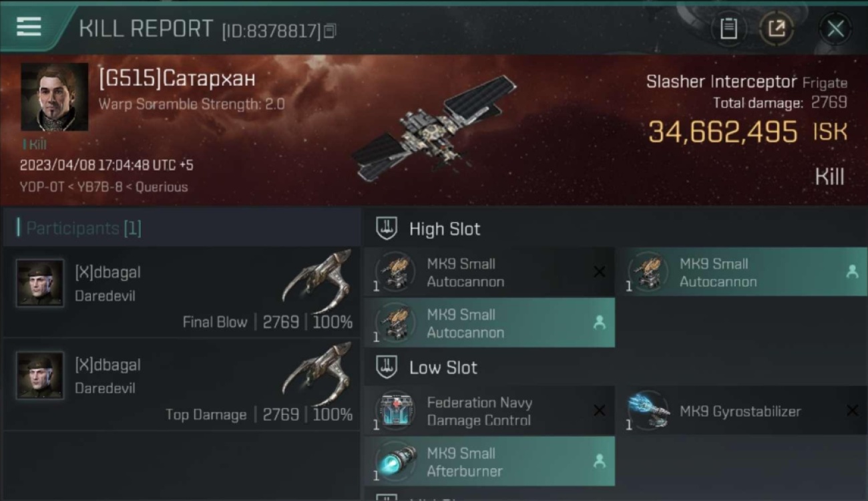Choose the MK9 Gyrostabilizer module

tap(741, 411)
